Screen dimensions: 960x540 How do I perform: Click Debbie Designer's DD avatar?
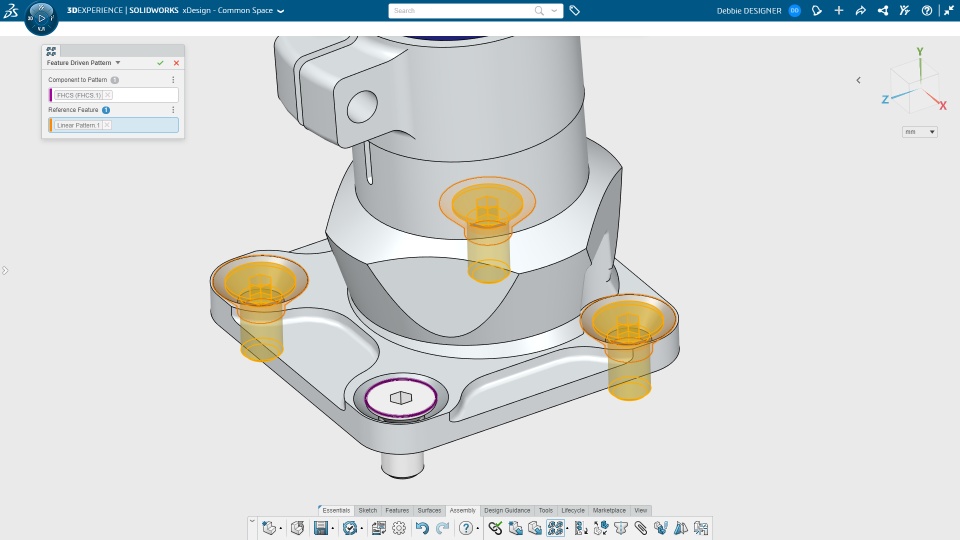tap(794, 10)
